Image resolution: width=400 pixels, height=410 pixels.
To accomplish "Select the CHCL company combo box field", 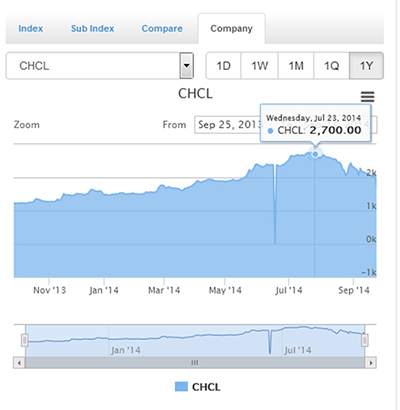I will (100, 66).
